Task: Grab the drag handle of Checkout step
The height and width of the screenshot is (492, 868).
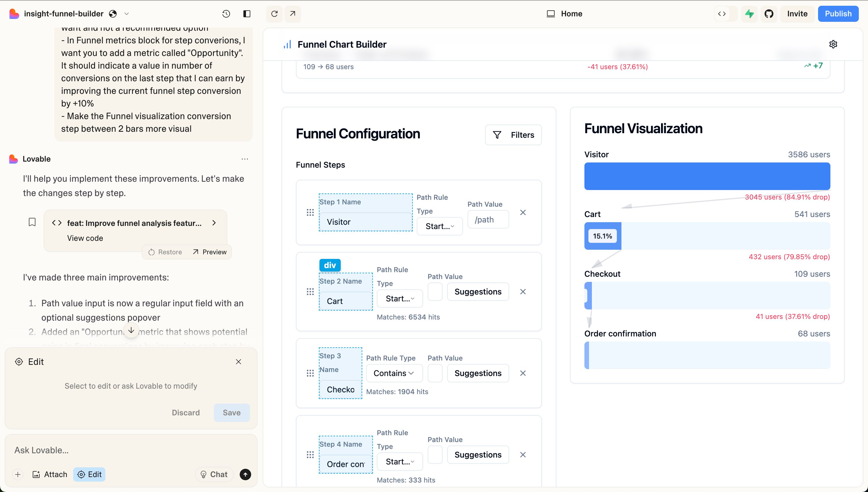Action: click(x=310, y=373)
